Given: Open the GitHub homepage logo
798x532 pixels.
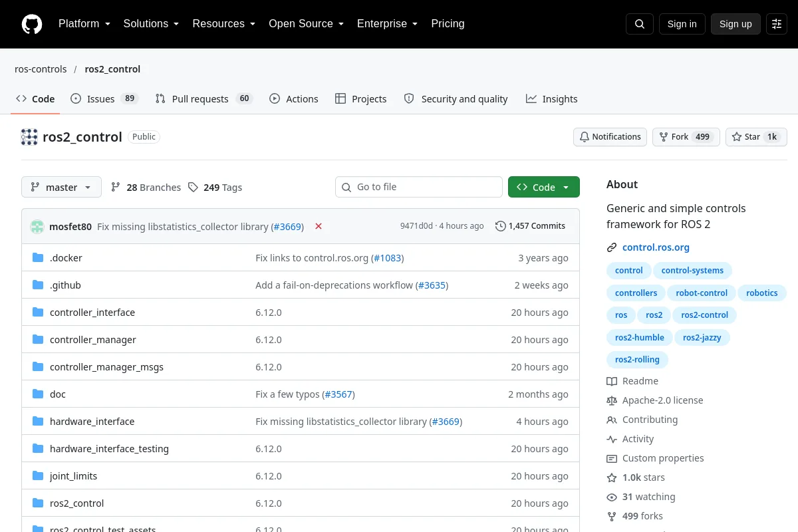Looking at the screenshot, I should (x=32, y=24).
